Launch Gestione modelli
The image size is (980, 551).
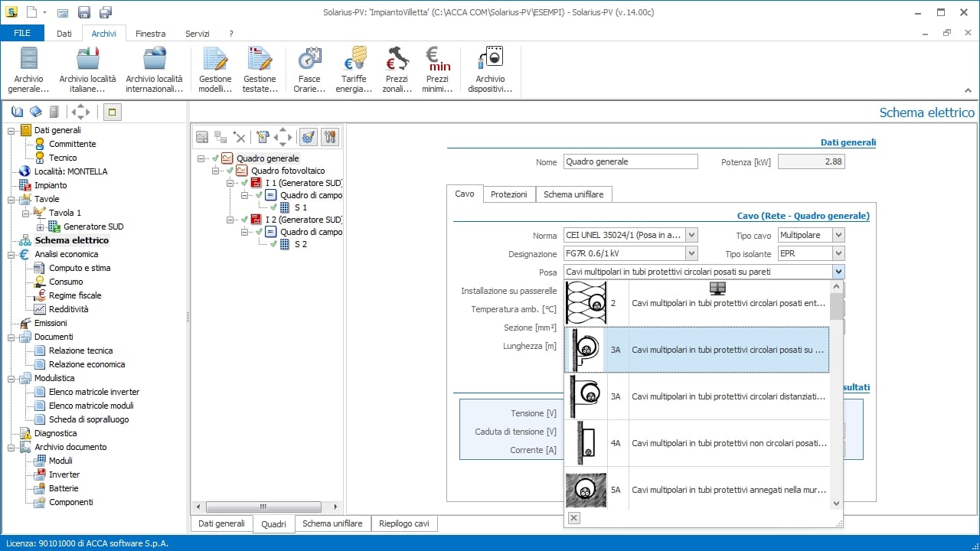(x=214, y=67)
